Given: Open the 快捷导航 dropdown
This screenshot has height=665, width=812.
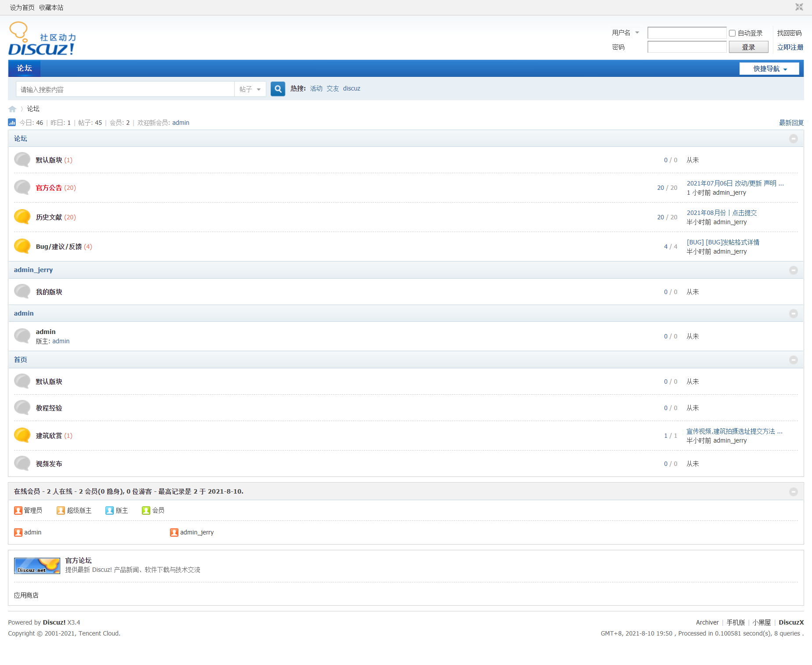Looking at the screenshot, I should click(769, 69).
